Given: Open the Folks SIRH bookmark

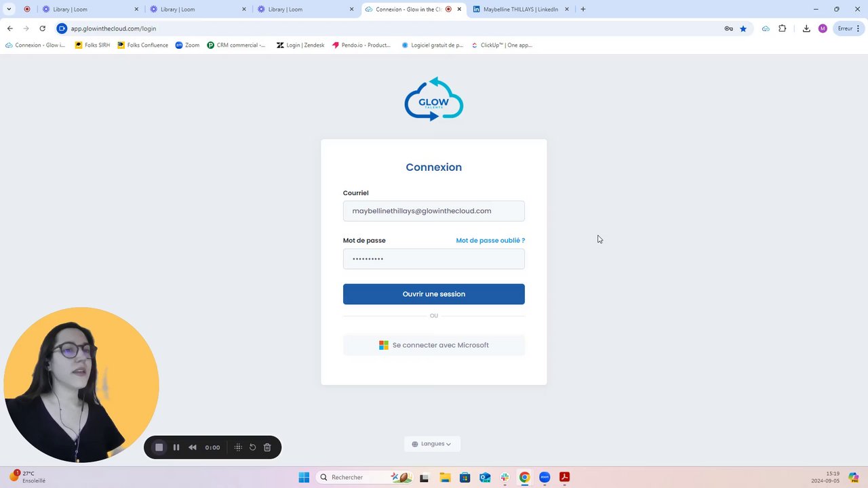Looking at the screenshot, I should click(x=92, y=45).
